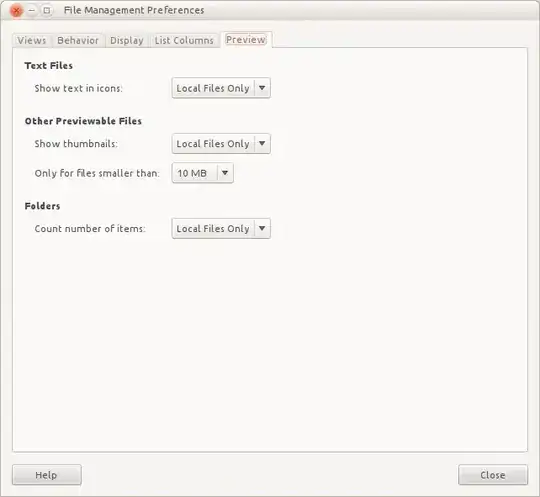Image resolution: width=540 pixels, height=497 pixels.
Task: Open the Behavior tab
Action: tap(78, 40)
